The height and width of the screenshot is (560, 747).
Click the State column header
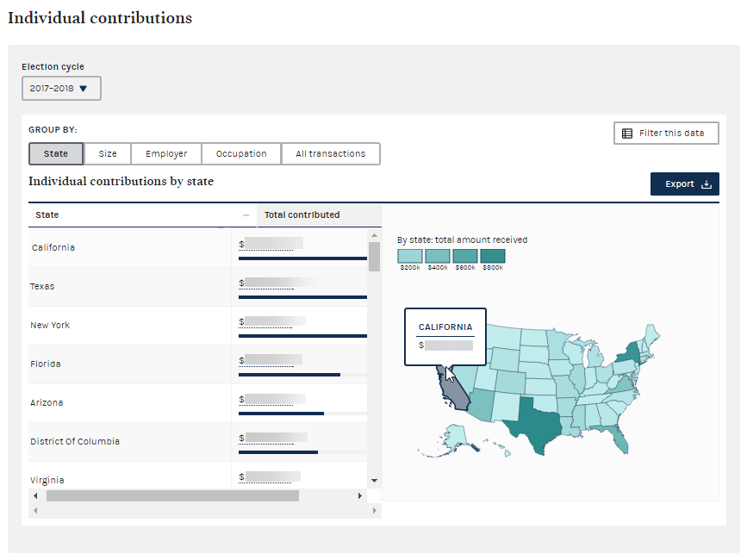coord(47,215)
